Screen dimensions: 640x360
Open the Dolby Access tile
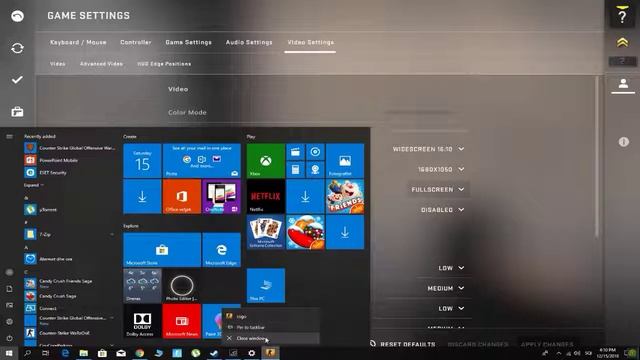pos(142,321)
